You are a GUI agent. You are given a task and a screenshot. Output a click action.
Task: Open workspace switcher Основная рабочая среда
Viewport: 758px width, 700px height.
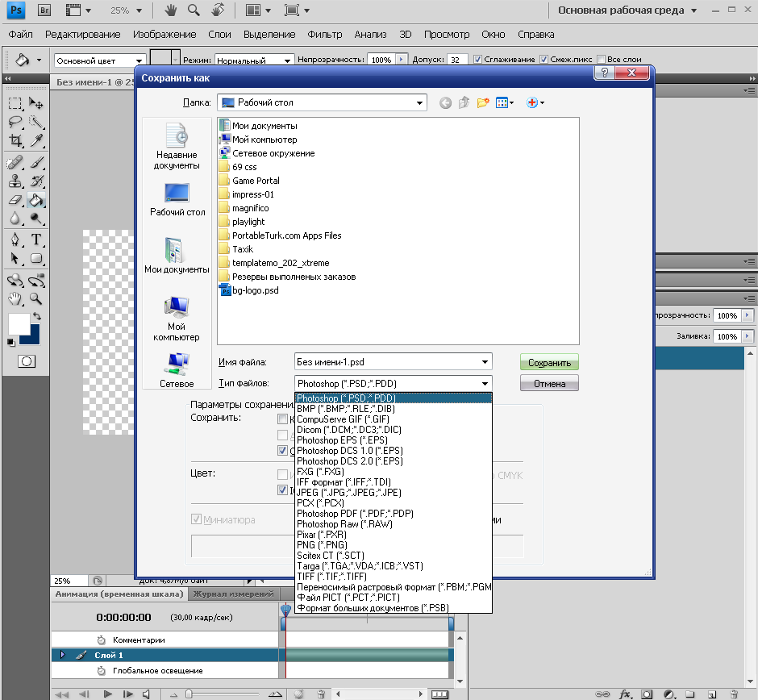(627, 10)
